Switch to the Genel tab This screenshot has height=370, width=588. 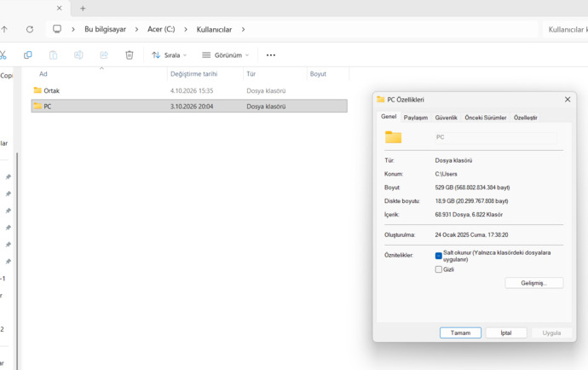point(389,117)
